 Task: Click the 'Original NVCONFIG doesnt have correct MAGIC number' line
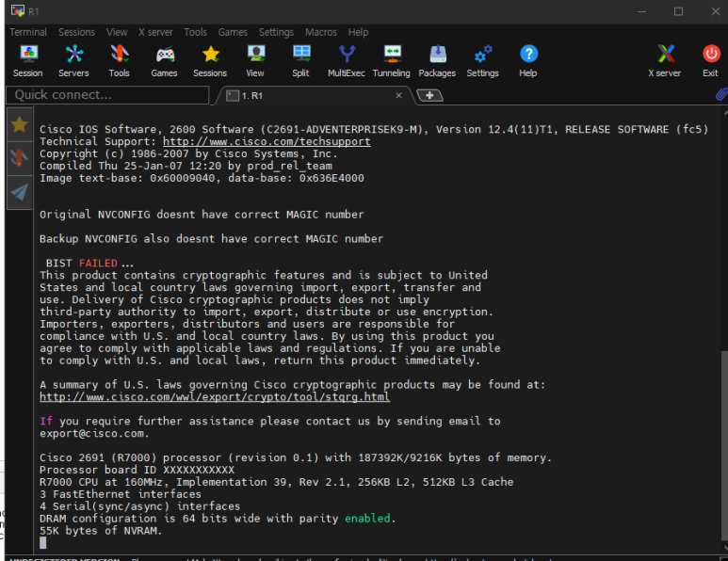point(202,215)
